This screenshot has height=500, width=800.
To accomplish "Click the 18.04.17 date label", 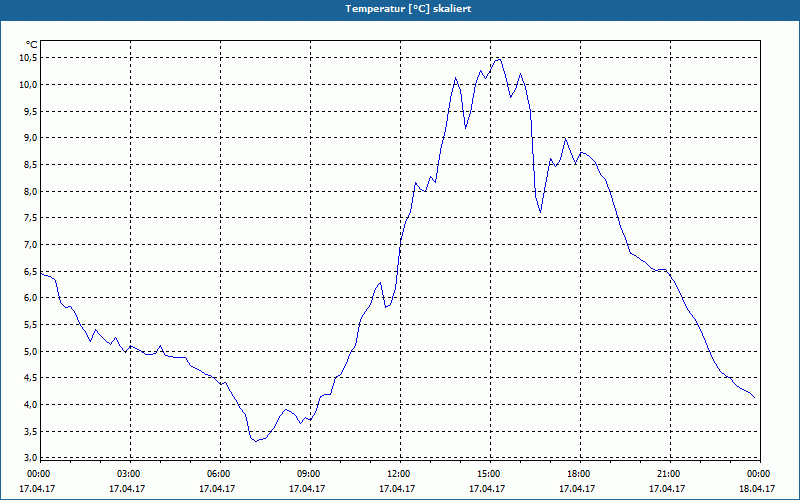I will pos(757,488).
